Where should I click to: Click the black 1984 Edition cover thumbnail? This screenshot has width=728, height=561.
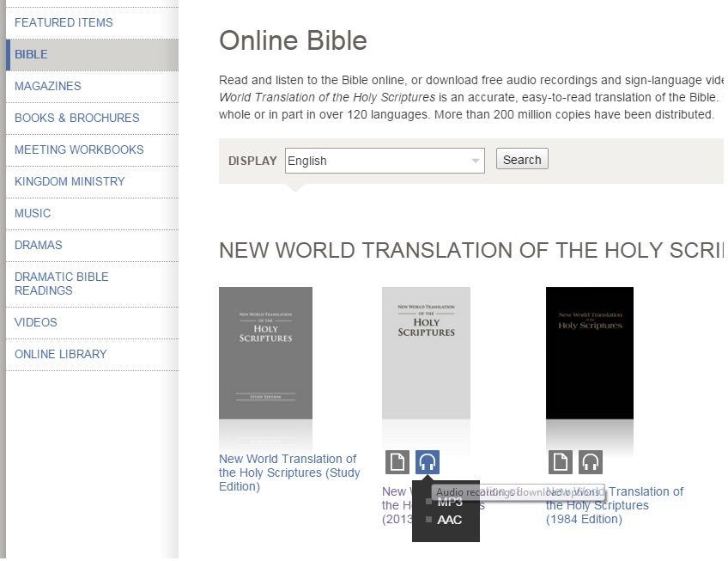[589, 354]
